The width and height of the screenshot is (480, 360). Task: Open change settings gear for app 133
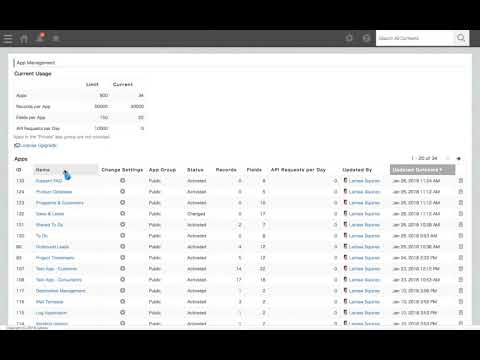[x=122, y=180]
